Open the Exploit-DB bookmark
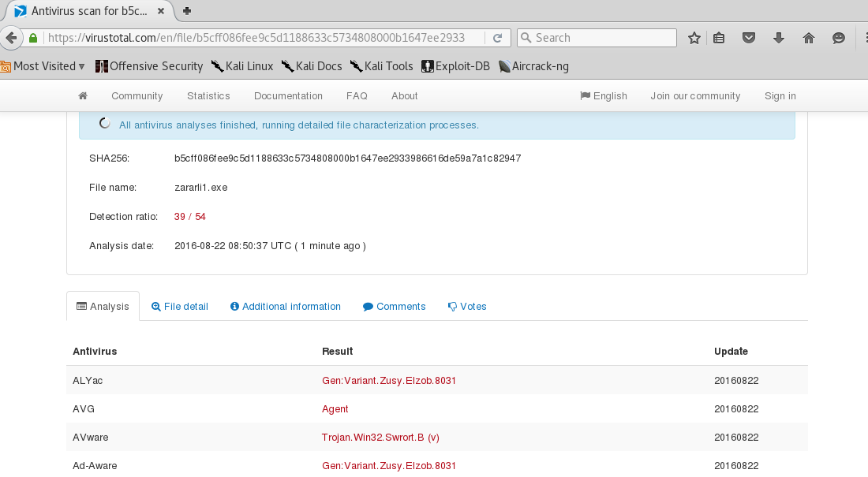This screenshot has height=477, width=868. pos(456,66)
